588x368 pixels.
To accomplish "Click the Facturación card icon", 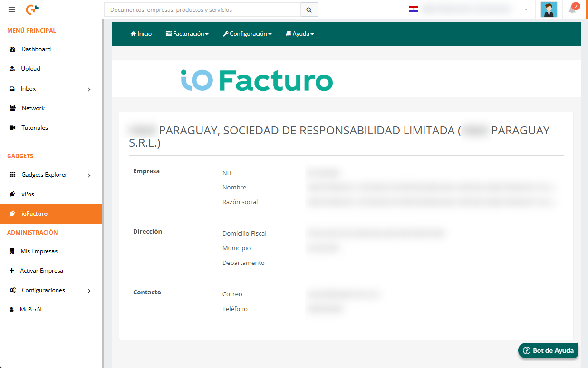I will (x=169, y=34).
